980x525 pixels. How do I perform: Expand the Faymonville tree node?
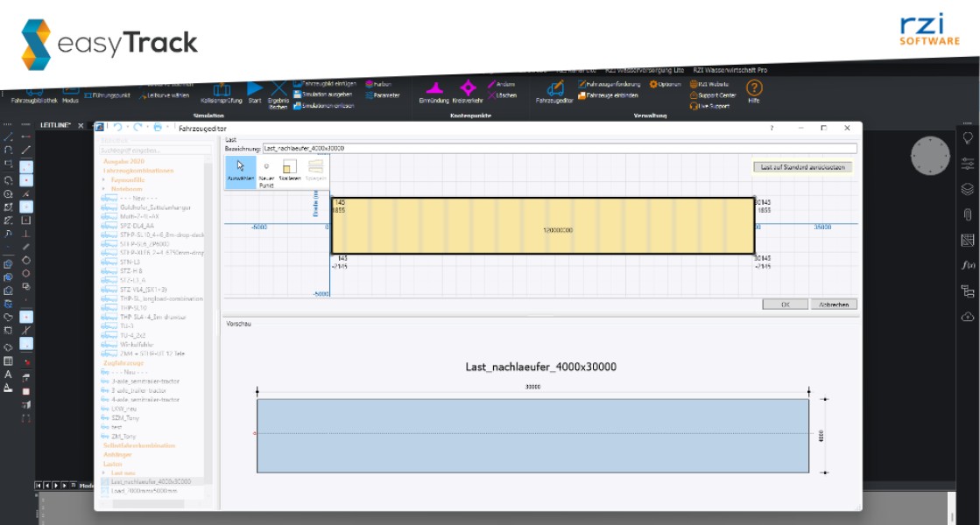pyautogui.click(x=104, y=179)
